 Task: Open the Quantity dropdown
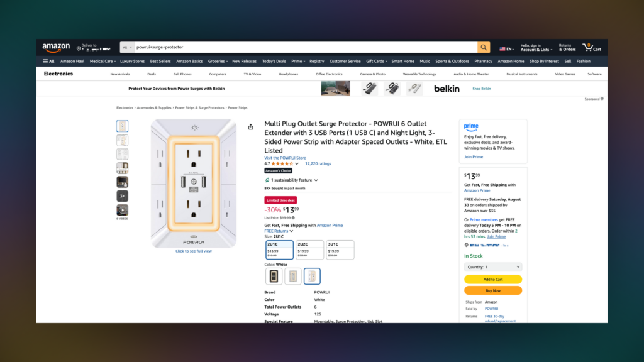point(493,266)
